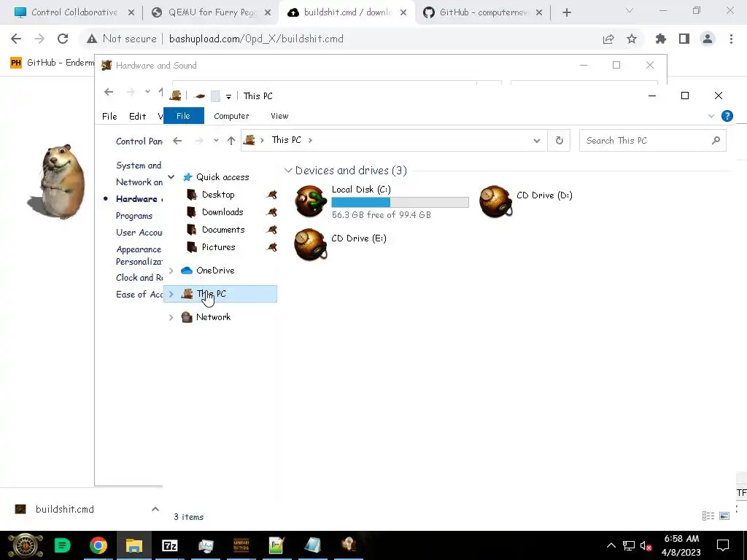Open the green chat app on taskbar
747x560 pixels.
coord(62,545)
